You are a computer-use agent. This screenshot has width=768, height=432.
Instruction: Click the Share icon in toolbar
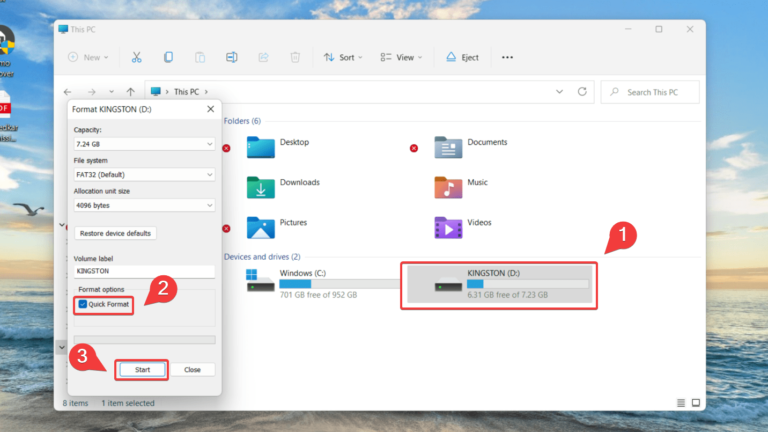click(264, 57)
